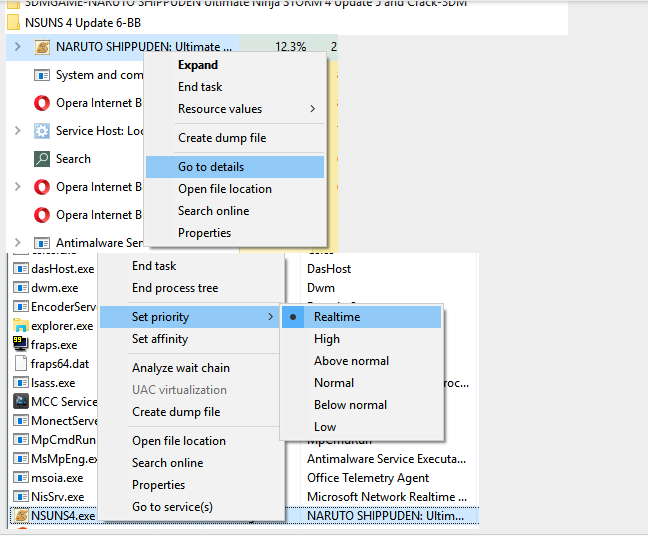Click the msoia.exe icon

point(21,478)
